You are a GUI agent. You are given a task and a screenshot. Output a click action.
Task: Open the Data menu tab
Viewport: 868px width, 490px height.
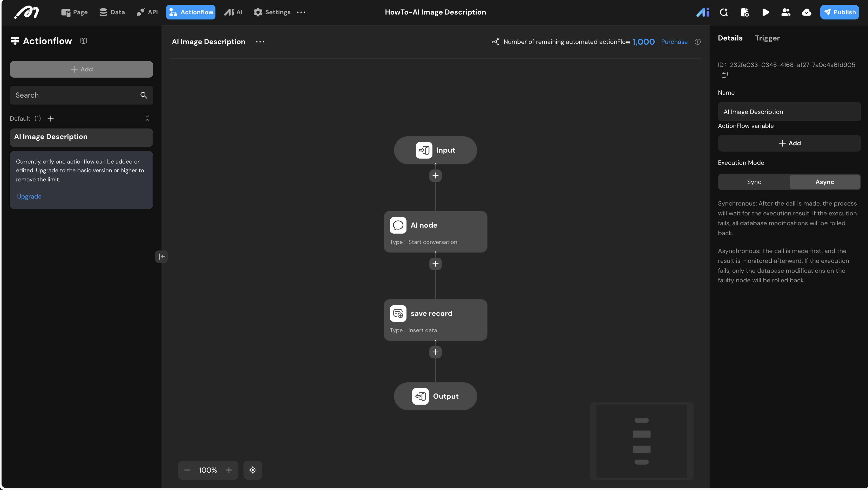pyautogui.click(x=112, y=12)
